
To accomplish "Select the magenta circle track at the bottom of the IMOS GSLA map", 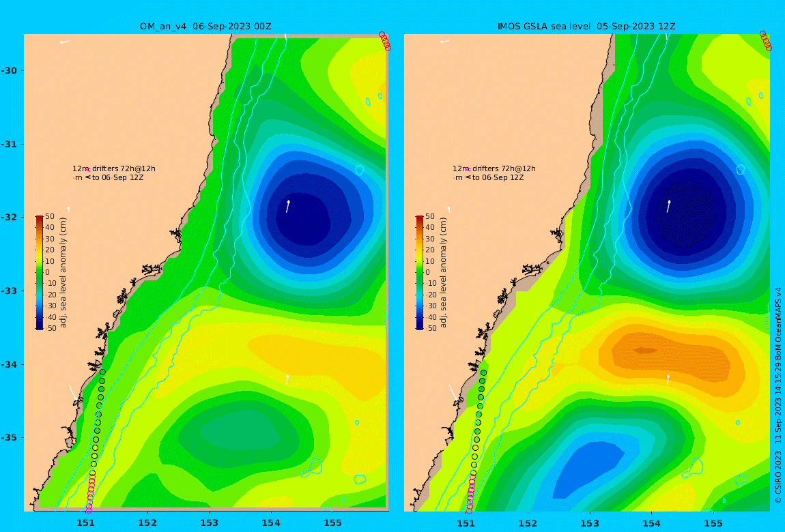I will pos(470,493).
